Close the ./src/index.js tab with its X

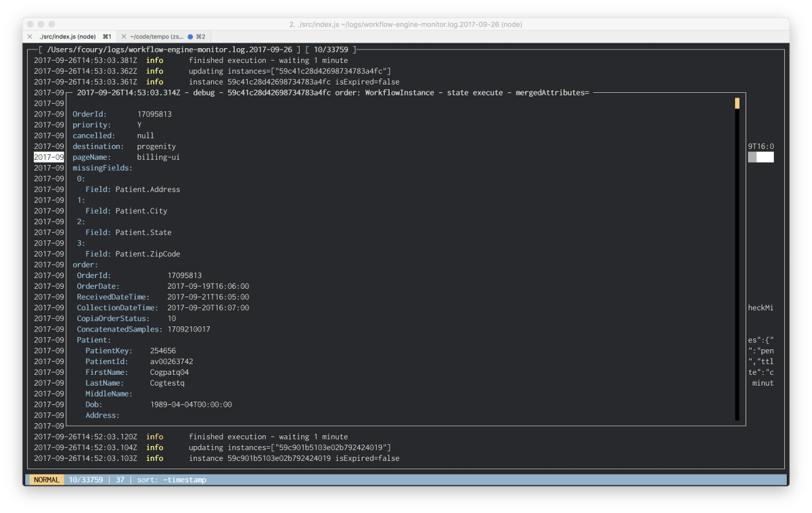click(x=30, y=37)
